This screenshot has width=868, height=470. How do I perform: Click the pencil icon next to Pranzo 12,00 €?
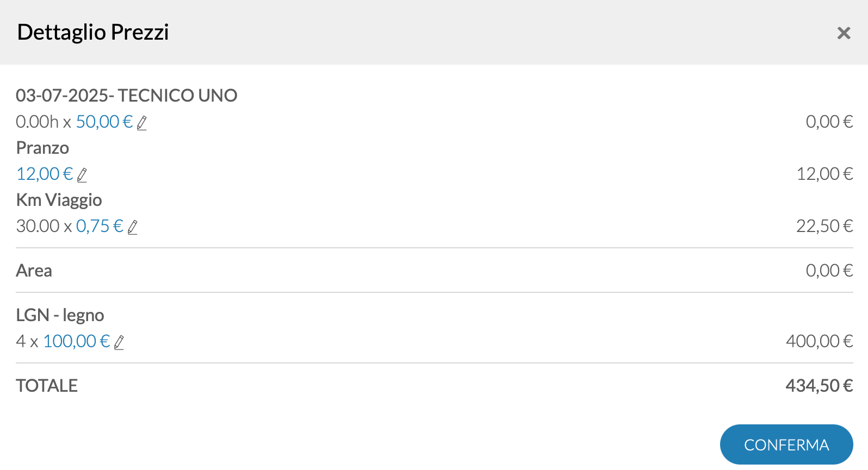(x=82, y=175)
